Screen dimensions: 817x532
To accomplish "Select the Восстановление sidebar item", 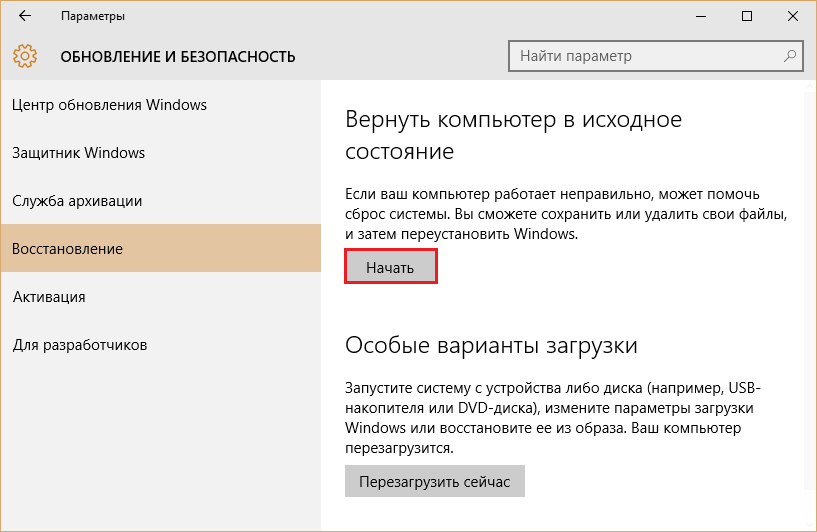I will click(68, 249).
